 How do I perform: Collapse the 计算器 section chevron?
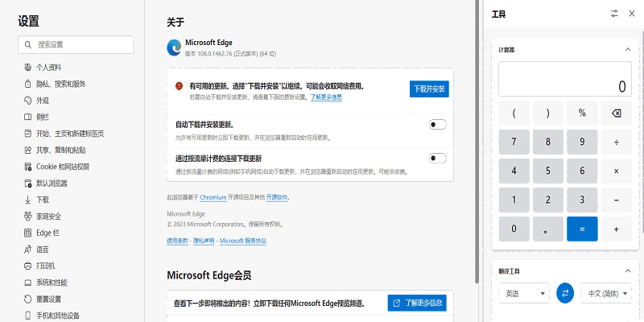coord(628,50)
